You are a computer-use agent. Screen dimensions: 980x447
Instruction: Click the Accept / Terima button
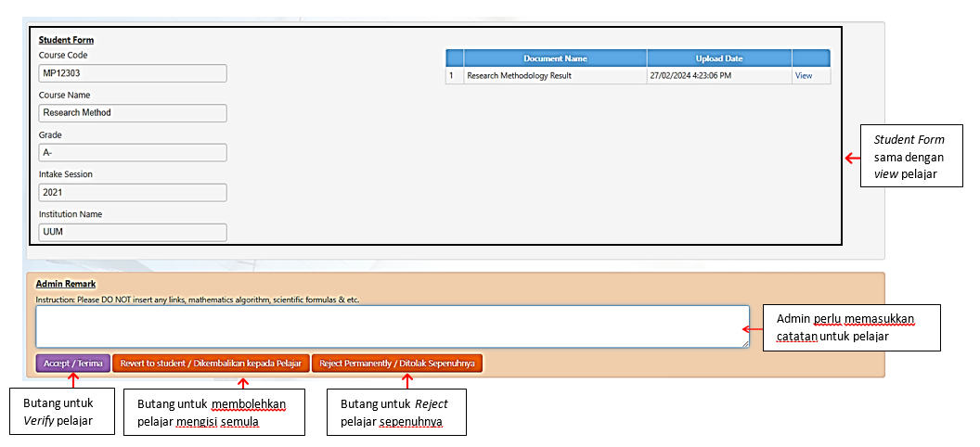pyautogui.click(x=73, y=364)
